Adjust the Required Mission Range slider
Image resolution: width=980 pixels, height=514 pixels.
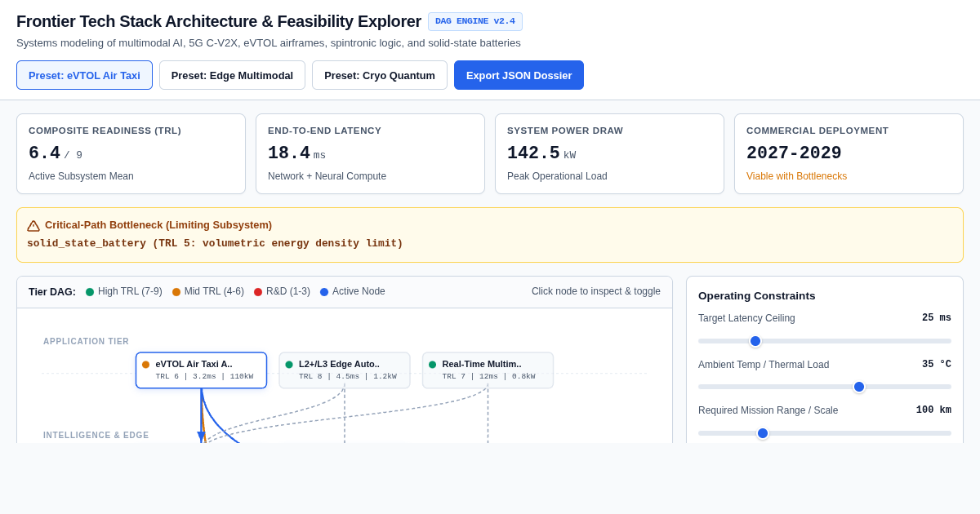tap(825, 433)
